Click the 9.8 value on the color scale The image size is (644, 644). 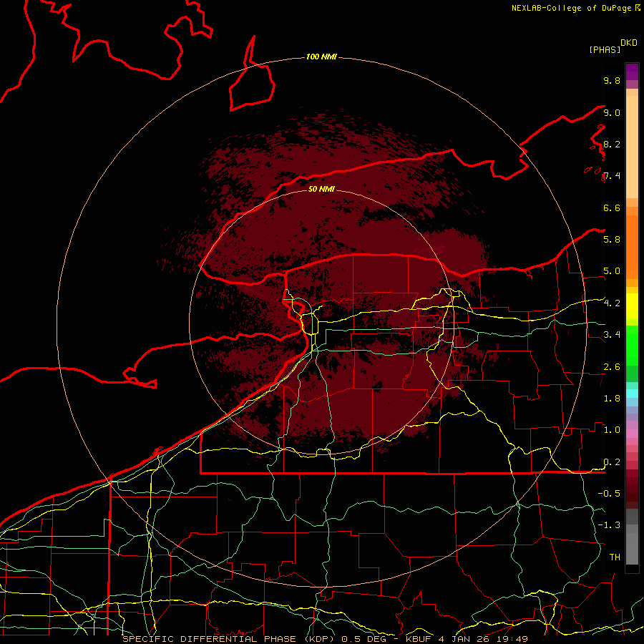(612, 80)
